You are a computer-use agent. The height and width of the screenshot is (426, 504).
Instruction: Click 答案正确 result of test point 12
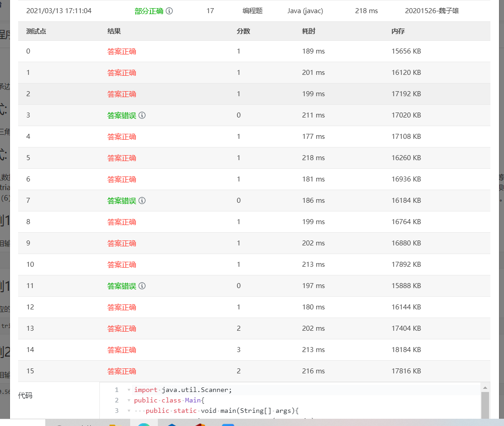[122, 307]
